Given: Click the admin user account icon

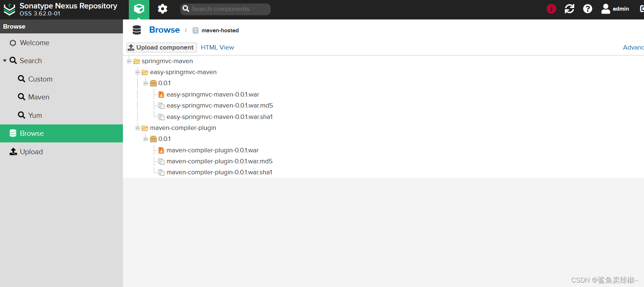Looking at the screenshot, I should tap(605, 9).
